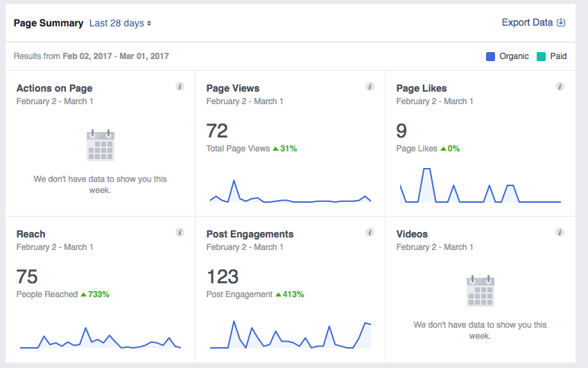Click the blue Organic legend swatch

[x=490, y=56]
